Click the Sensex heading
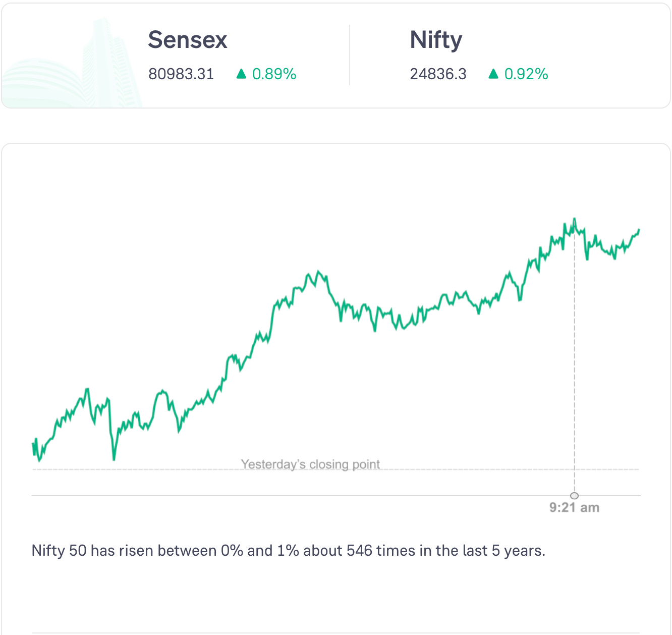672x635 pixels. (187, 40)
